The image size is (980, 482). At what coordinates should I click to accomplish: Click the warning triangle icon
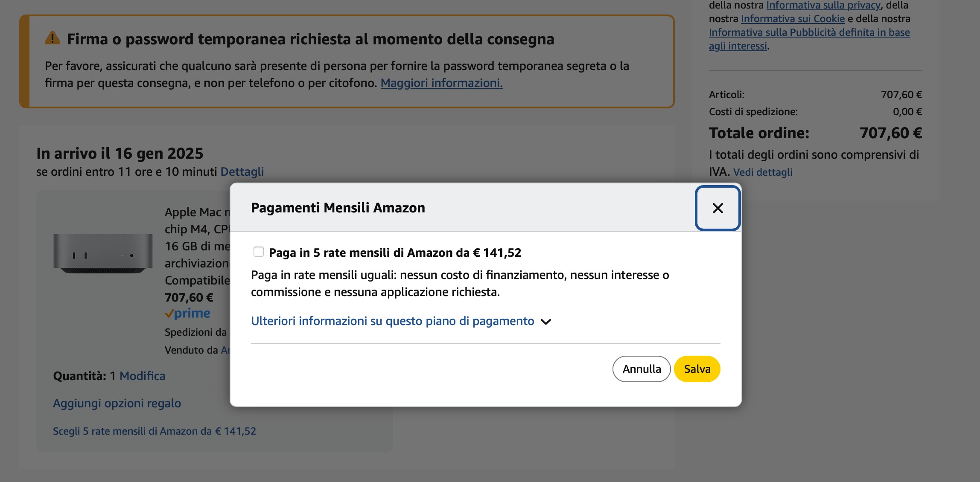coord(52,38)
